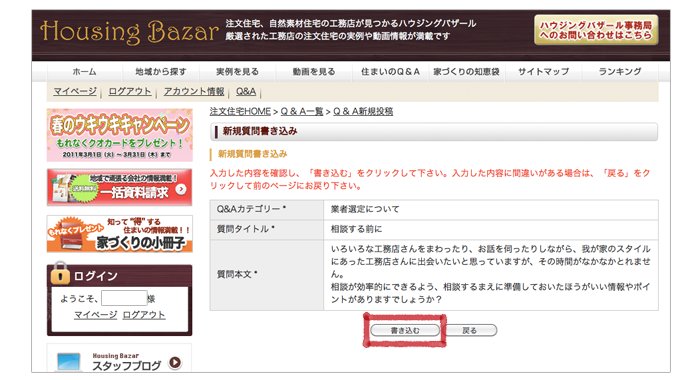Screen dimensions: 700x380
Task: Click the Q&Aカテゴリー label cell
Action: pos(267,209)
